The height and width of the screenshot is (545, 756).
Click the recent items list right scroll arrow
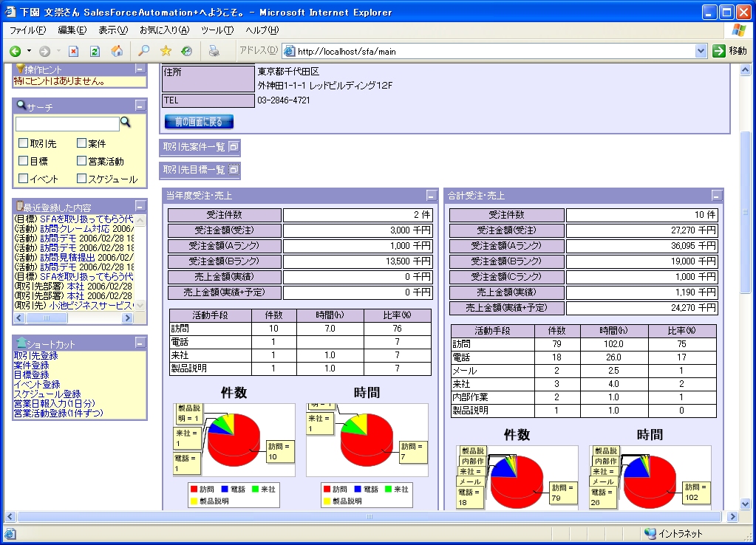click(127, 318)
